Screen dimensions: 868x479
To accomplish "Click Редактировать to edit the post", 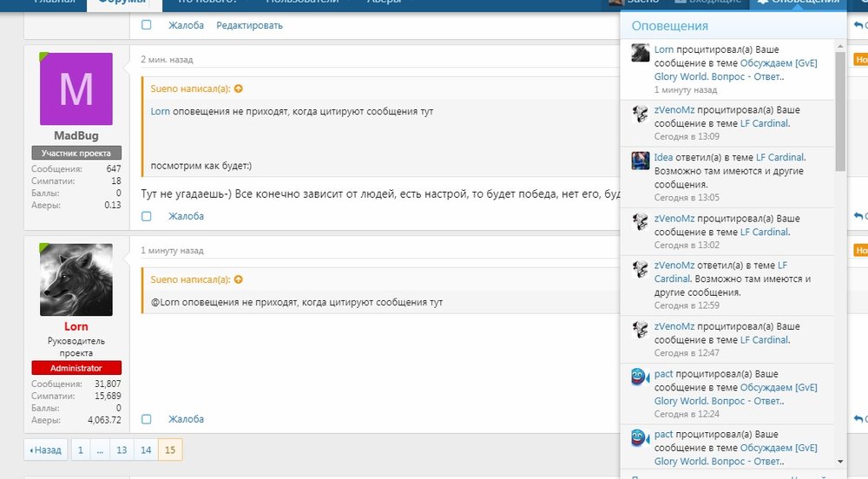I will 249,25.
